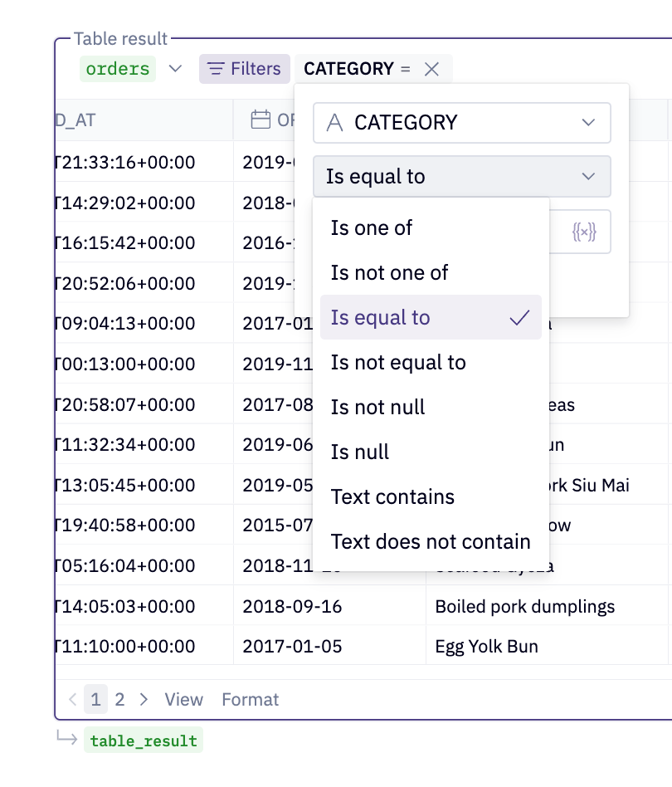The height and width of the screenshot is (787, 672).
Task: Click the calendar icon in column header
Action: 261,120
